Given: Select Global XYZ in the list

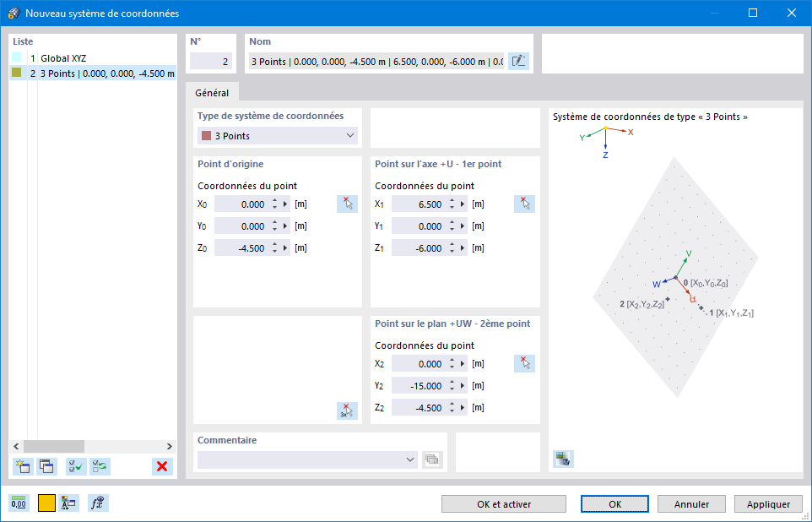Looking at the screenshot, I should click(93, 58).
